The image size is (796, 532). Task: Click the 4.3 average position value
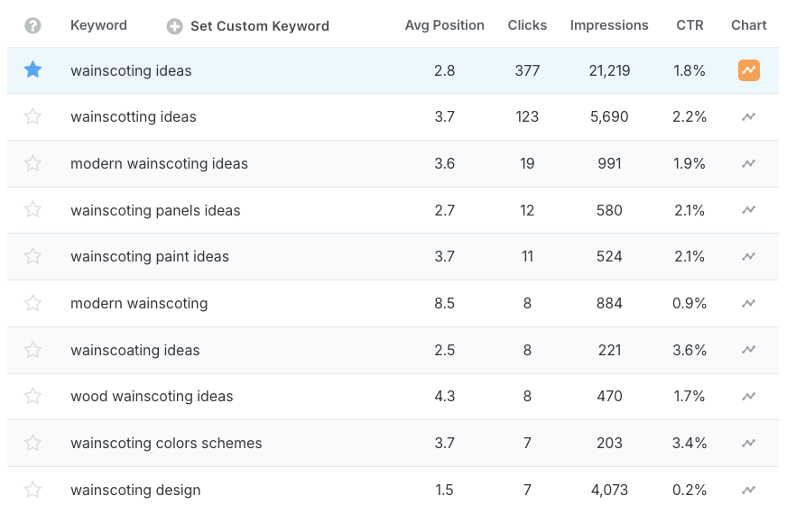point(444,396)
